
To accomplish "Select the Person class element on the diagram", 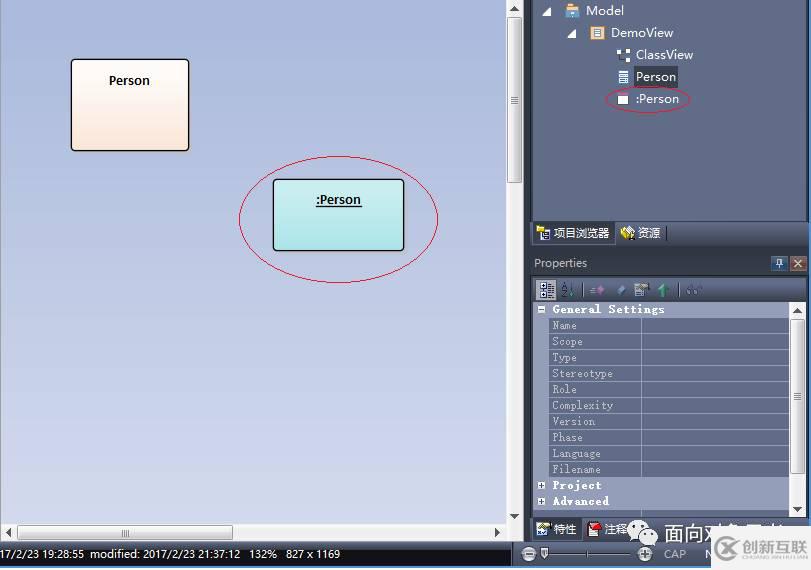I will coord(130,105).
